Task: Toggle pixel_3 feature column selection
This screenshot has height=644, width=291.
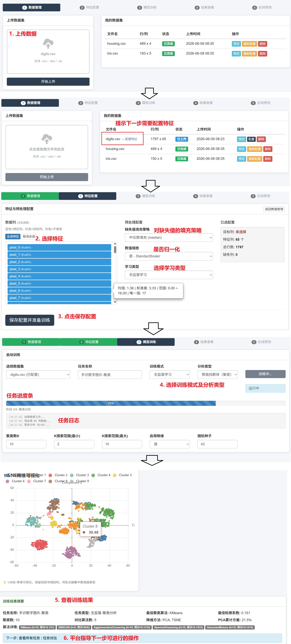Action: [59, 269]
